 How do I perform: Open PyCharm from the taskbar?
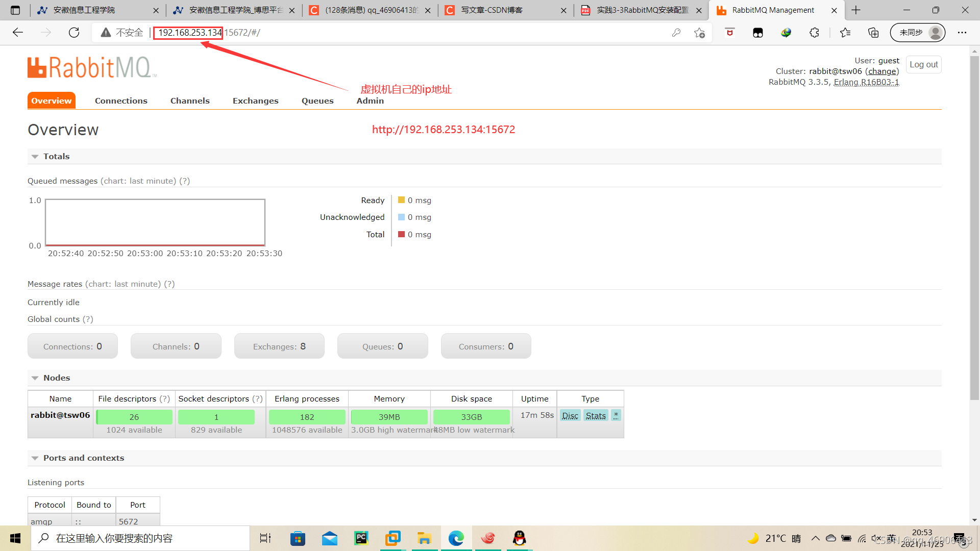click(361, 538)
